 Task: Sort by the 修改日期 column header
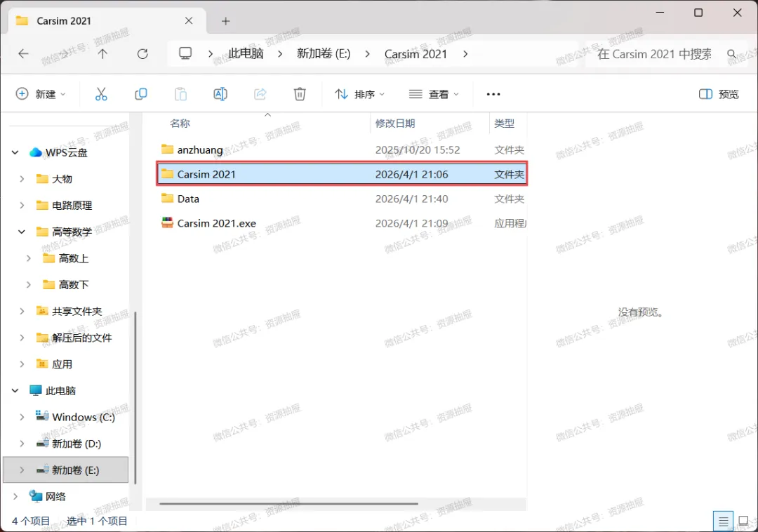395,124
